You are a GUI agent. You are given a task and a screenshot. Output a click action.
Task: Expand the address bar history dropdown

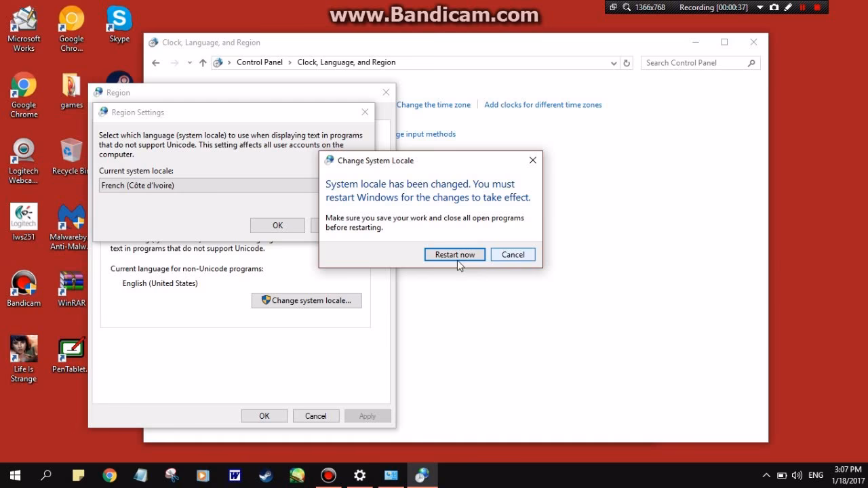(x=614, y=63)
